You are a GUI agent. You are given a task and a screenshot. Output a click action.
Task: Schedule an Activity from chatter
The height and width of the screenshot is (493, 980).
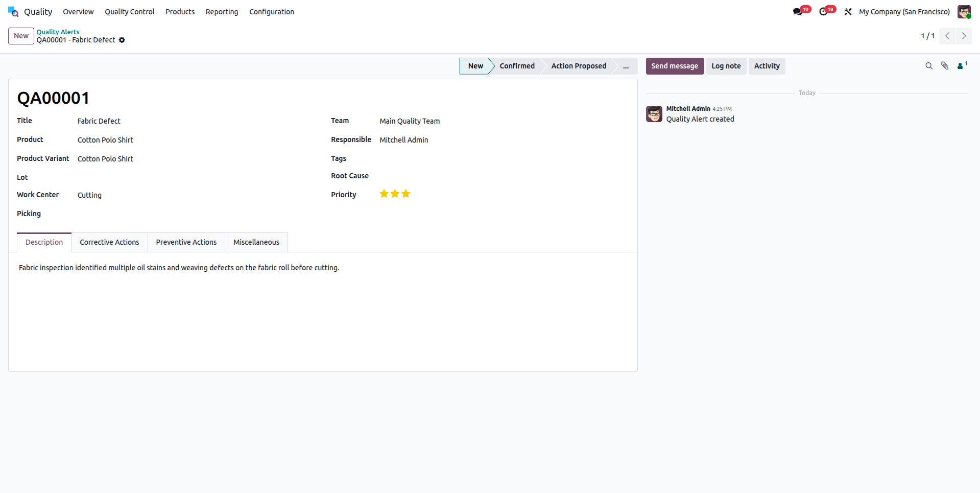(x=767, y=66)
